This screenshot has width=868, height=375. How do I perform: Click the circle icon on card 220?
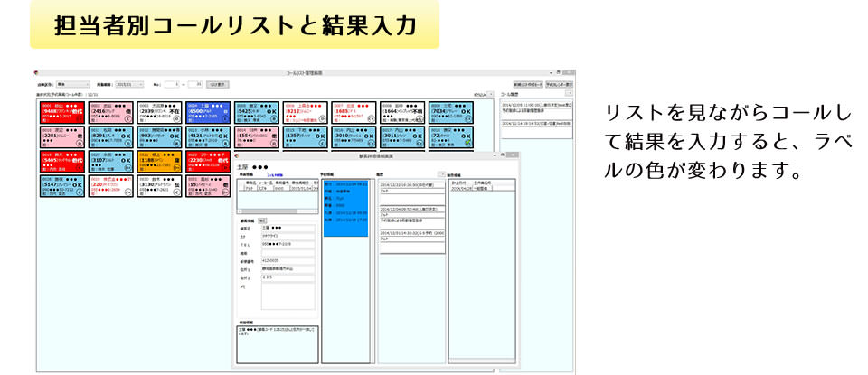point(128,192)
